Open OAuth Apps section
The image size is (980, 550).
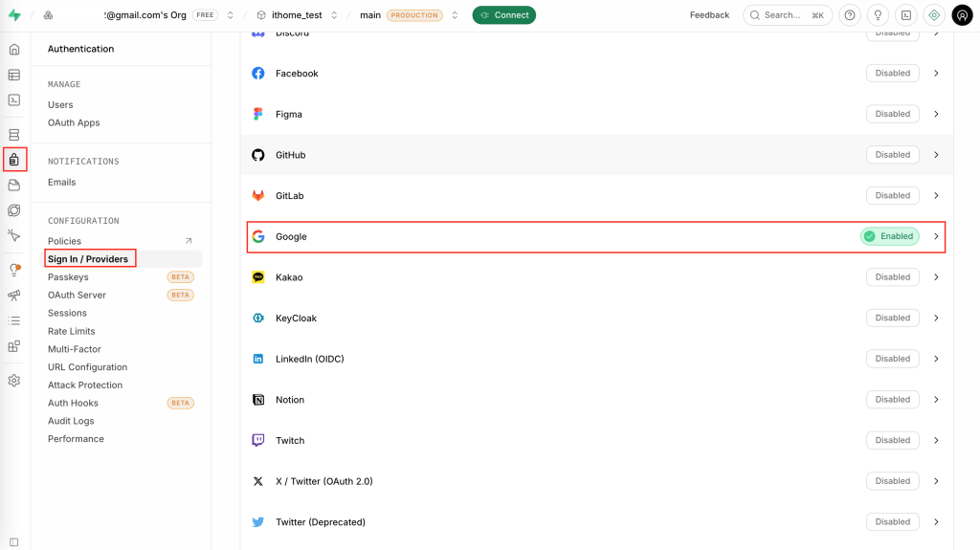[74, 122]
